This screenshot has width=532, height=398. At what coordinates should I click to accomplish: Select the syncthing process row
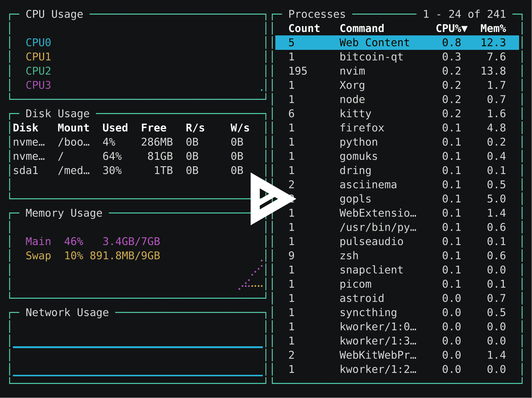coord(397,312)
